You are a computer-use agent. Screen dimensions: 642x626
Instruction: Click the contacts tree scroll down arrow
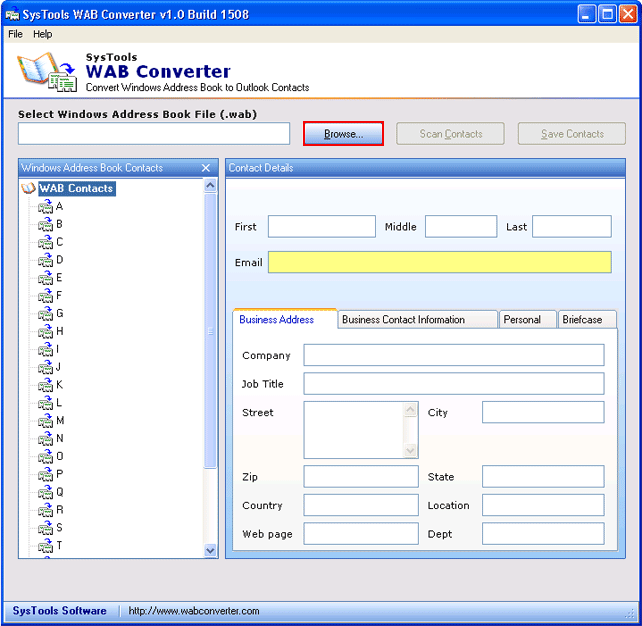pyautogui.click(x=210, y=551)
